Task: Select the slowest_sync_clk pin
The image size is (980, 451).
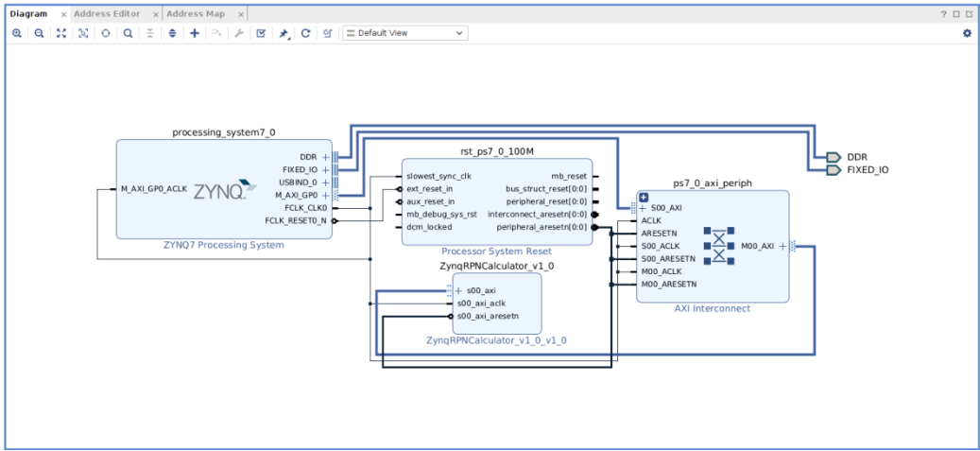Action: pyautogui.click(x=438, y=176)
